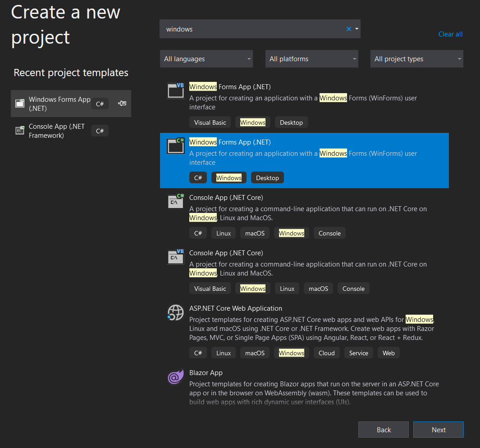The image size is (480, 448).
Task: Click the C# tag on ASP.NET Core template
Action: pyautogui.click(x=198, y=353)
